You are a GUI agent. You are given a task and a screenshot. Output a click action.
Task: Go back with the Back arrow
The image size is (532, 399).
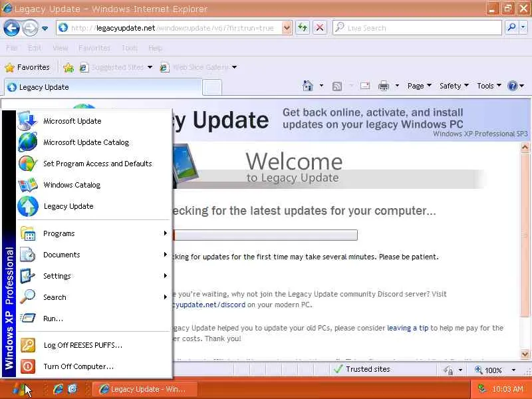[x=11, y=28]
